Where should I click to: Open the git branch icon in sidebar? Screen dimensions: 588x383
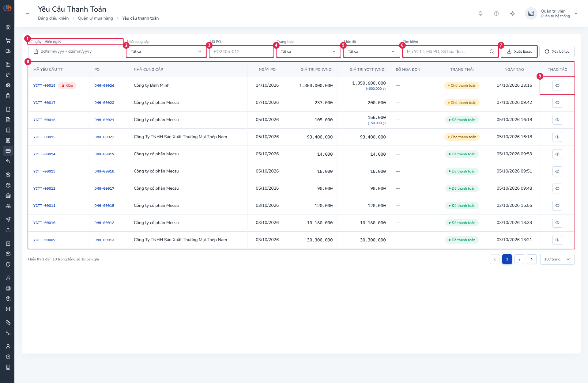8,75
